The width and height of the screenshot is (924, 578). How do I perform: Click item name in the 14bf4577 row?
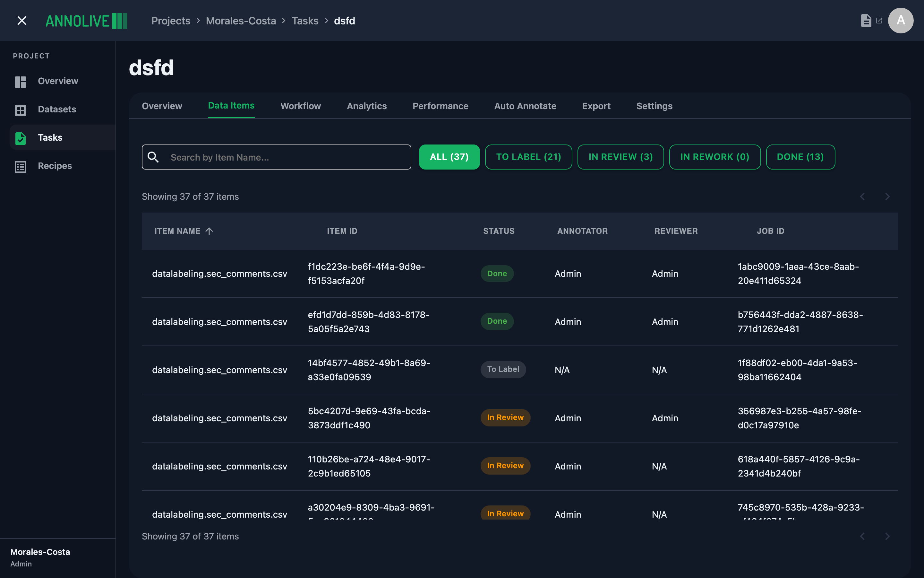219,370
